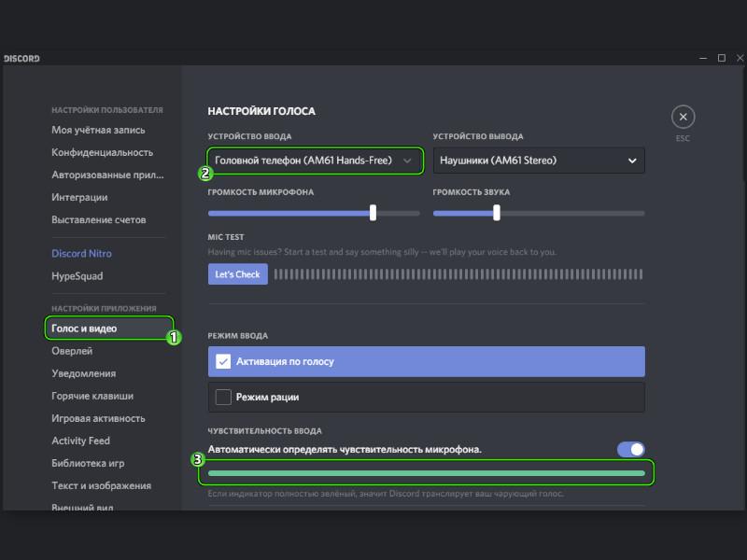Click the Чувствительность ввода label
The width and height of the screenshot is (747, 560).
coord(265,430)
